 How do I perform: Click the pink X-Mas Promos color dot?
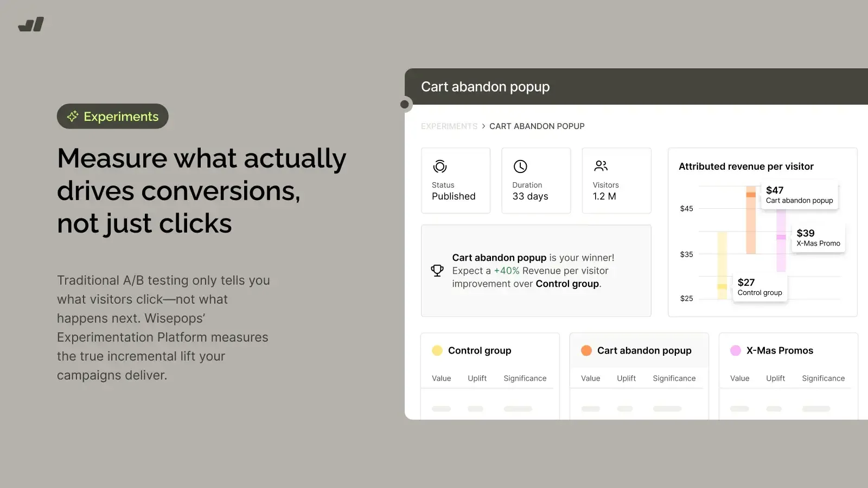tap(736, 350)
